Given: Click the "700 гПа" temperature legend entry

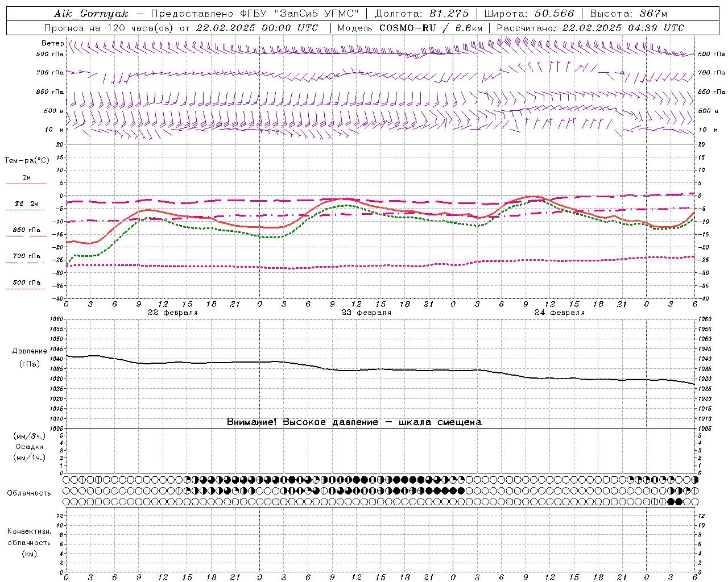Looking at the screenshot, I should point(27,256).
